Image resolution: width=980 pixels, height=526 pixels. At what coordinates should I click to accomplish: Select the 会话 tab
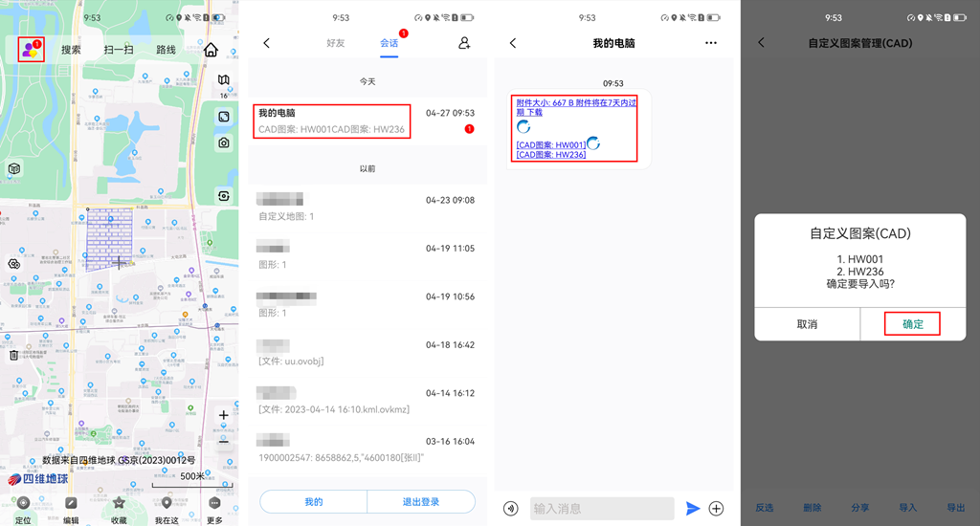389,43
